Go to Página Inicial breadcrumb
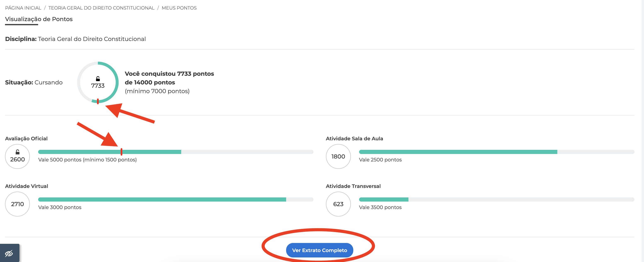Image resolution: width=644 pixels, height=262 pixels. [x=23, y=8]
